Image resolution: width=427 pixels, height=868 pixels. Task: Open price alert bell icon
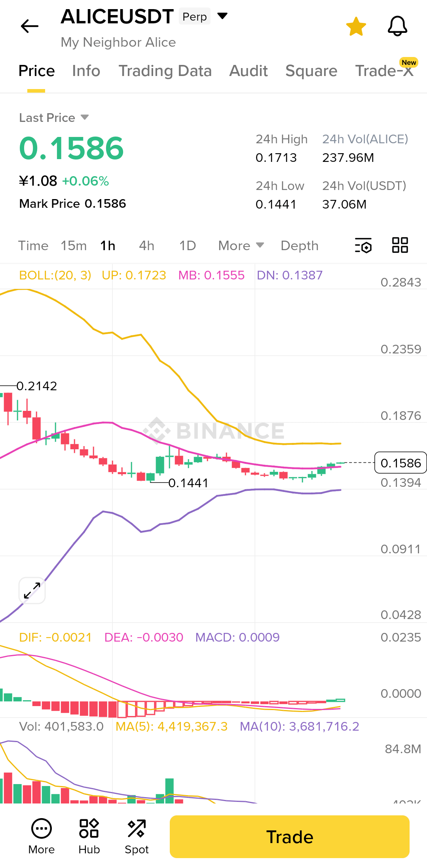pos(397,27)
